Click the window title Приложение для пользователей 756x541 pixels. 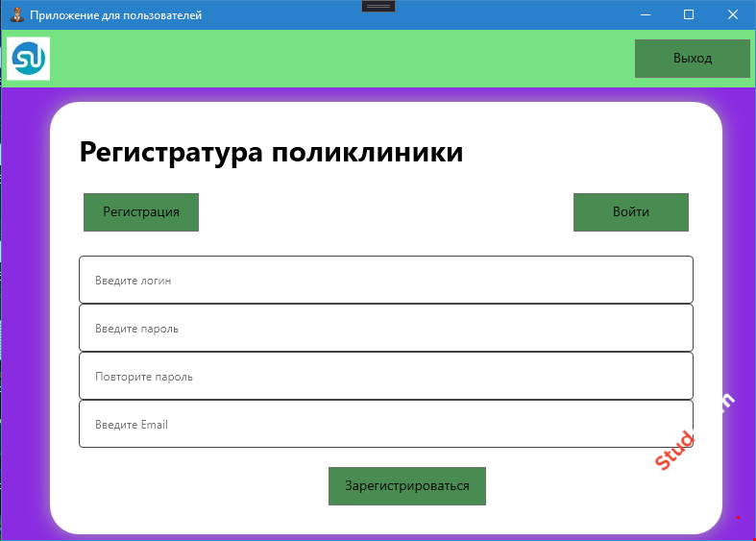tap(115, 15)
